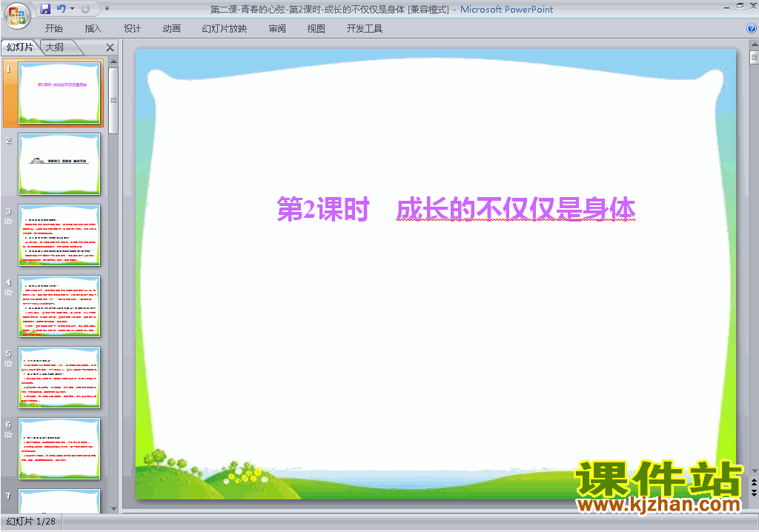Show the 幻灯片 thumbnails pane tab
Image resolution: width=759 pixels, height=532 pixels.
point(20,47)
